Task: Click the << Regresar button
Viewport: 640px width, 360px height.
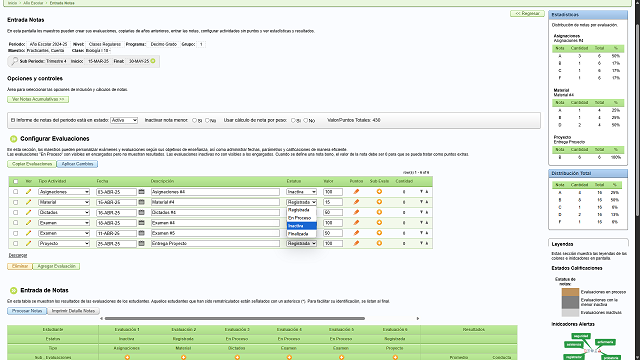Action: [x=527, y=13]
